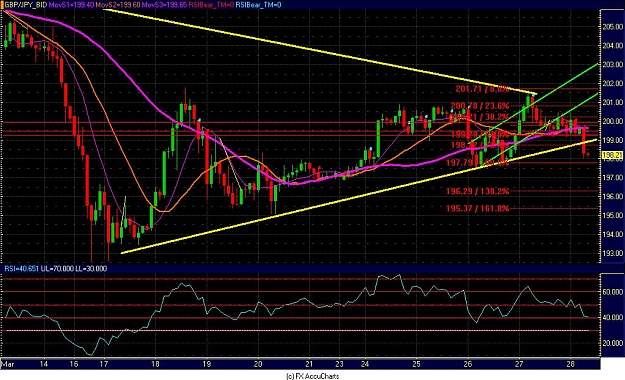Click the MovS2=199.60 indicator label

(x=118, y=5)
